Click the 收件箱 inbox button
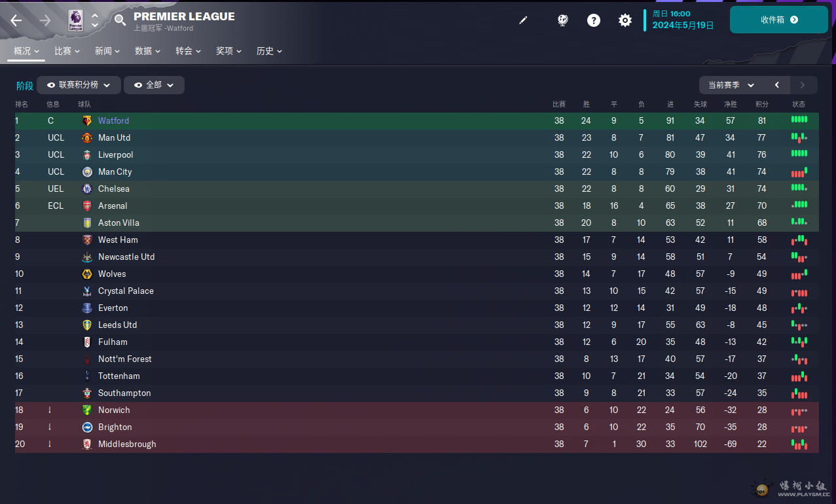The height and width of the screenshot is (504, 836). point(779,20)
